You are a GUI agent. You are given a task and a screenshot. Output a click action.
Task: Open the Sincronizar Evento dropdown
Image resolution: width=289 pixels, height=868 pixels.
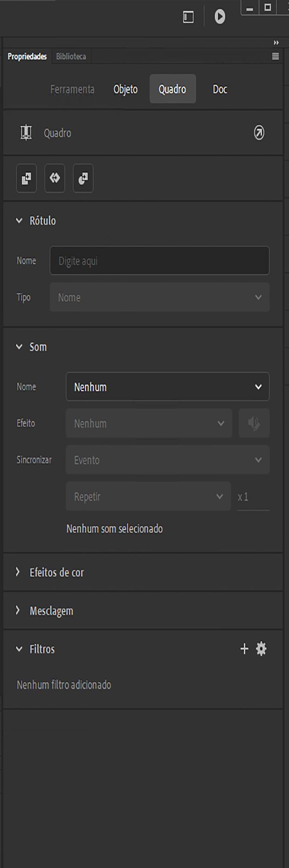tap(167, 460)
